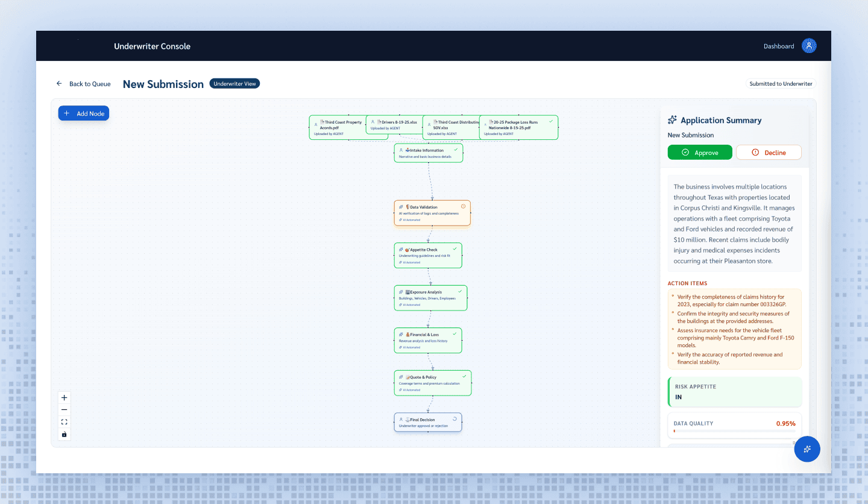Click the floating AI sparkle assistant button
Screen dimensions: 868x504
click(807, 449)
